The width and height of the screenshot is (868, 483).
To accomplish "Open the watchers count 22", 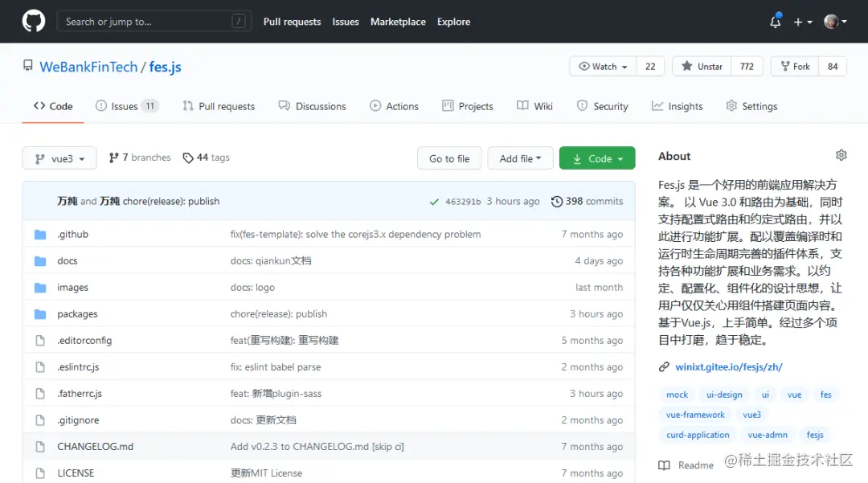I will 650,67.
